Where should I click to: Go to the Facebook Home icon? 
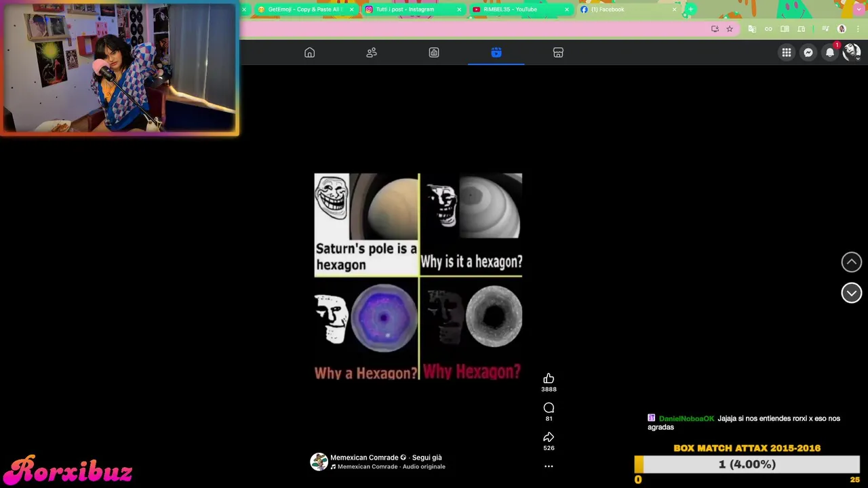point(309,53)
